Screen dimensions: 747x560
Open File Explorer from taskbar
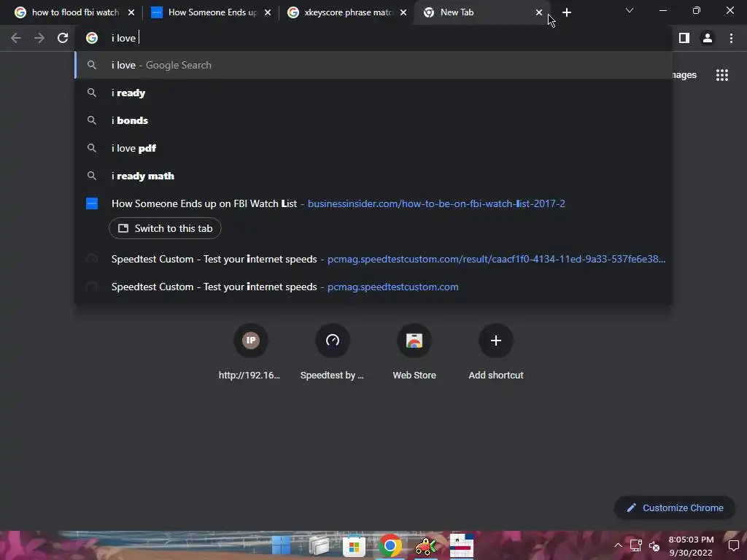319,545
